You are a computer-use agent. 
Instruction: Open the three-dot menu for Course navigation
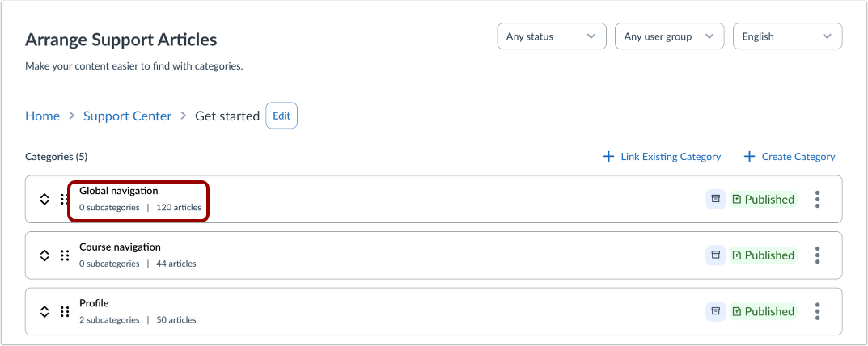818,255
